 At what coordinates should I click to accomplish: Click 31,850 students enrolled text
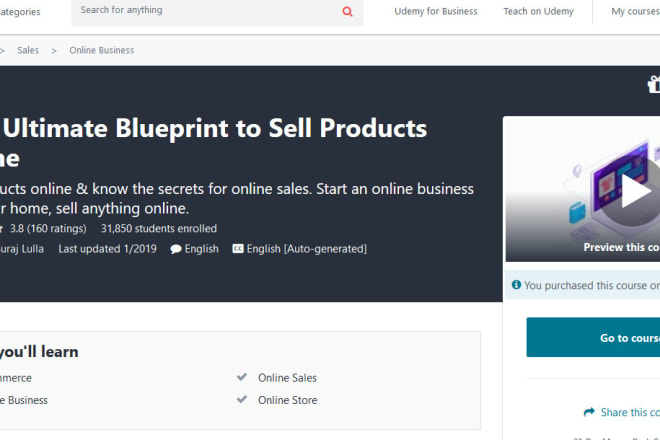point(159,229)
